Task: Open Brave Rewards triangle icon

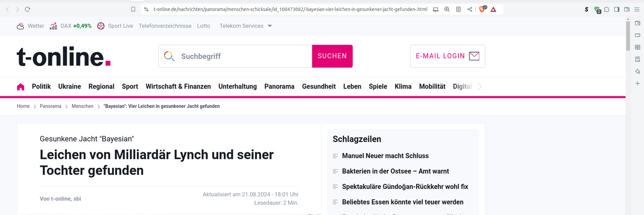Action: [x=494, y=9]
